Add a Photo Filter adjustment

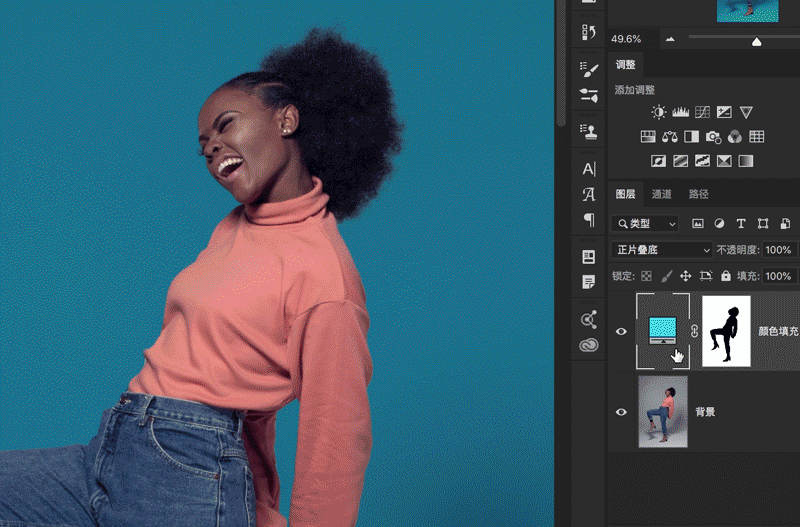pos(713,137)
